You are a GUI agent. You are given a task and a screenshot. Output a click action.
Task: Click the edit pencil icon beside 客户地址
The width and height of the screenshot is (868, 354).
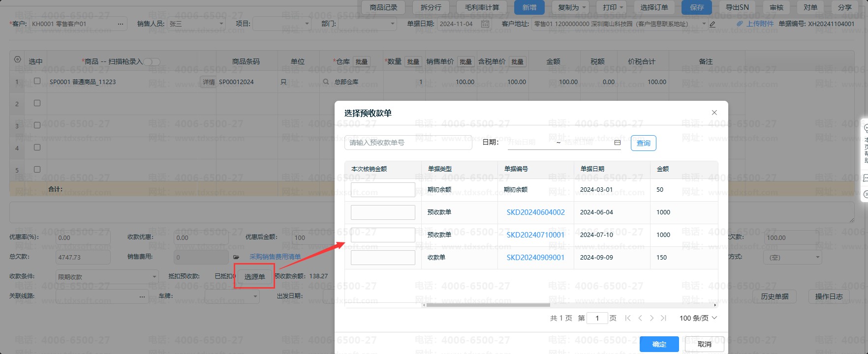point(712,24)
